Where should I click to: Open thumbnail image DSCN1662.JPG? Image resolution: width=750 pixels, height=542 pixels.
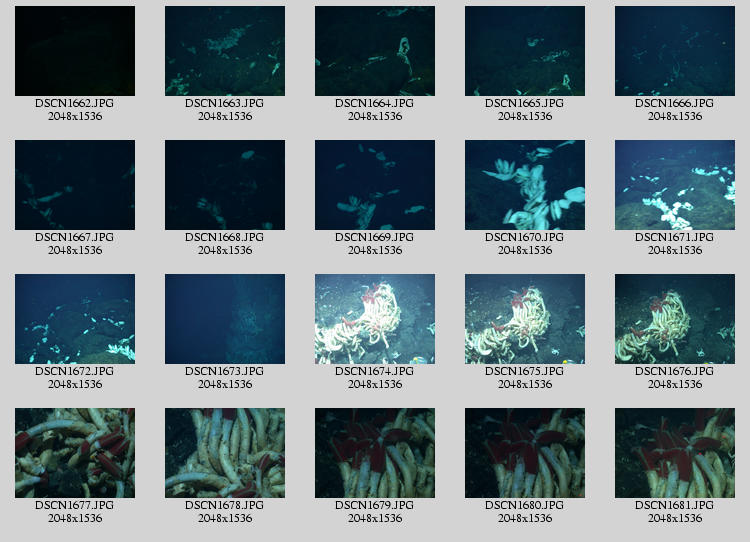coord(75,51)
